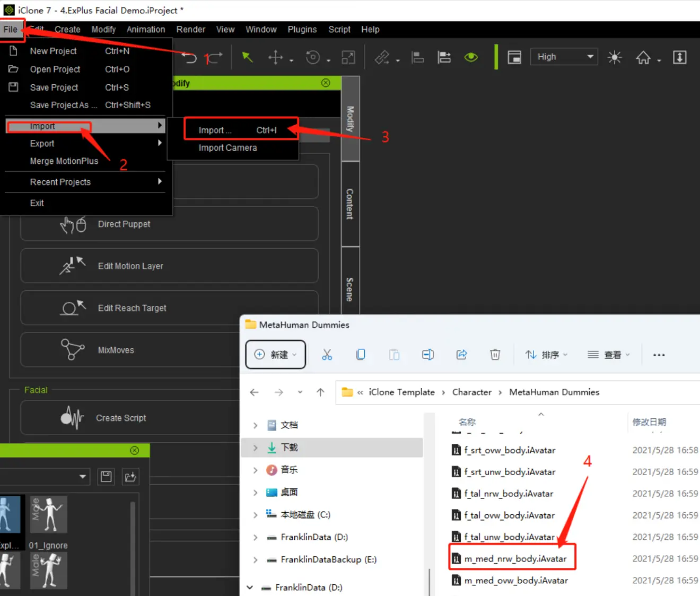700x596 pixels.
Task: Select the object selection arrow tool
Action: click(x=247, y=57)
